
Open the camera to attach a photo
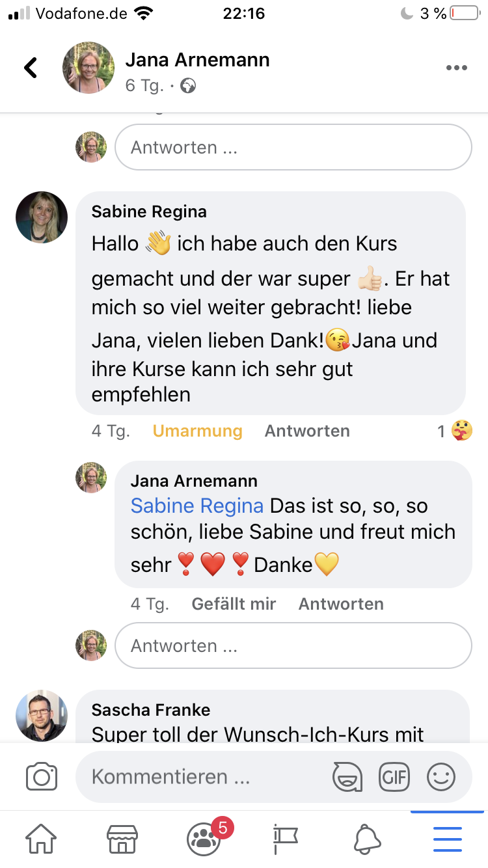tap(42, 777)
